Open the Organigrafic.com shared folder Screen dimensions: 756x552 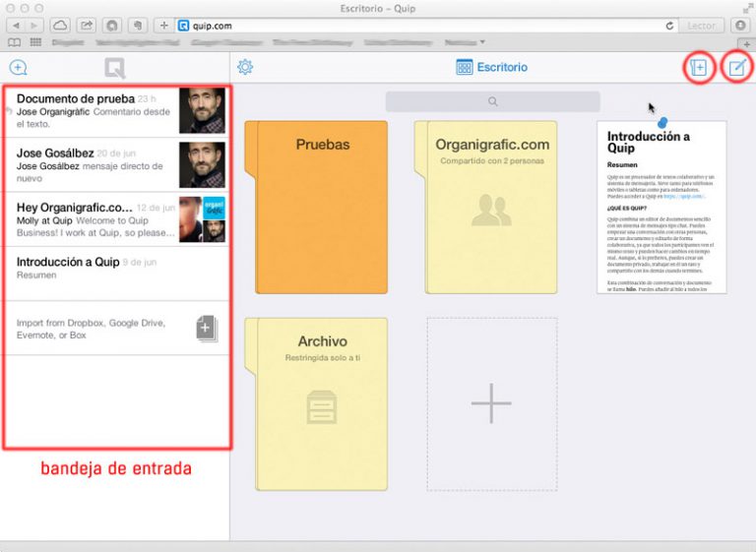pyautogui.click(x=486, y=207)
